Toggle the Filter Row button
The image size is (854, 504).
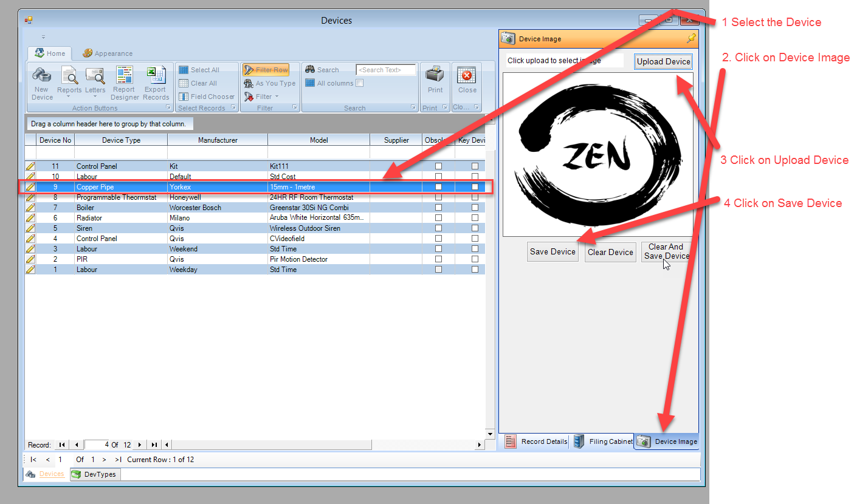[266, 70]
